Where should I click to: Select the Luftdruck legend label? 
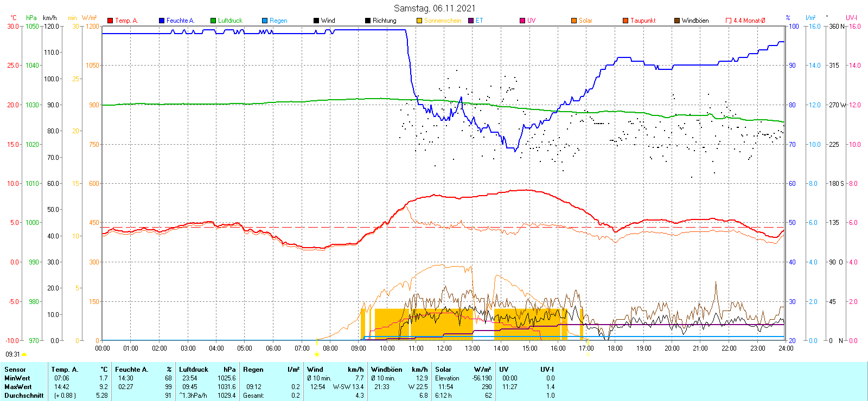coord(230,21)
